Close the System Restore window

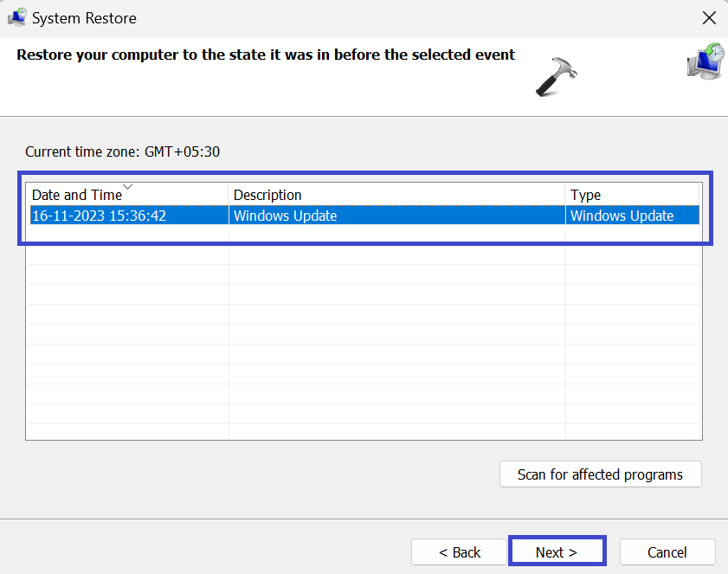click(709, 17)
